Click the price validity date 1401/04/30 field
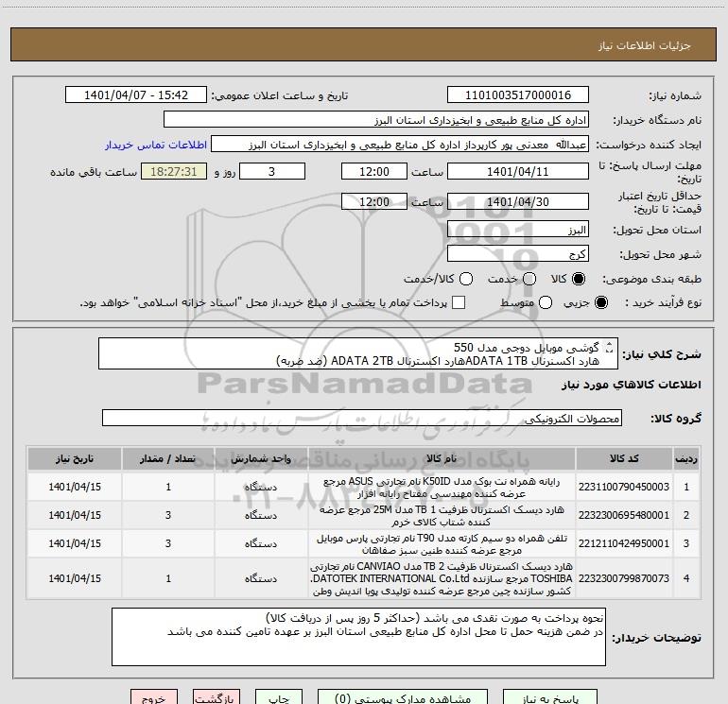728x704 pixels. pos(518,201)
